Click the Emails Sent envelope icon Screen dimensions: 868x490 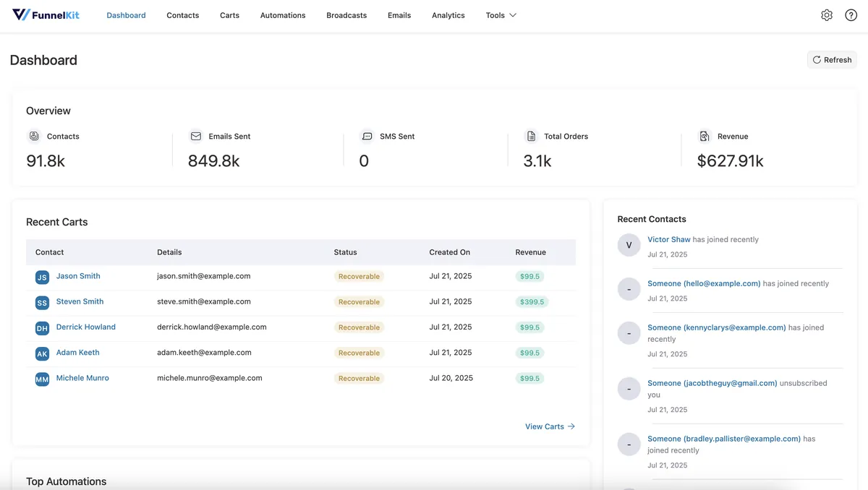[x=195, y=136]
